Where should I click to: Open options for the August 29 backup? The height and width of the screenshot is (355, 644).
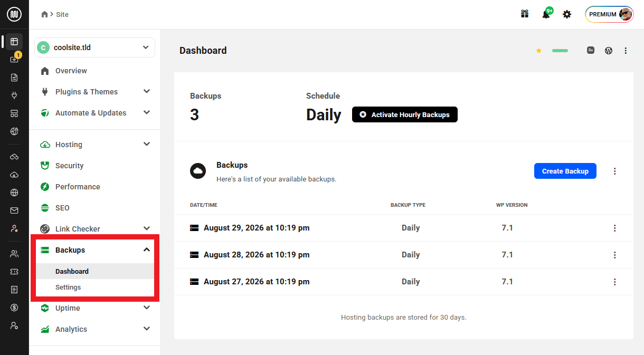click(615, 228)
